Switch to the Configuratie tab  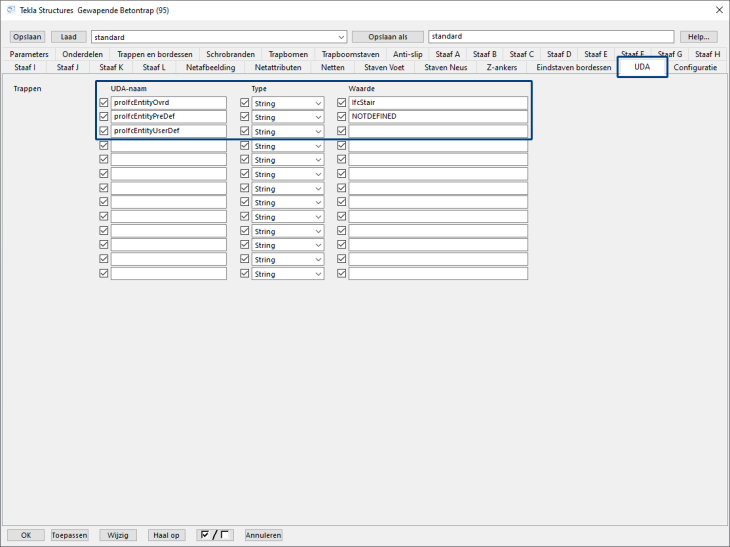[695, 68]
